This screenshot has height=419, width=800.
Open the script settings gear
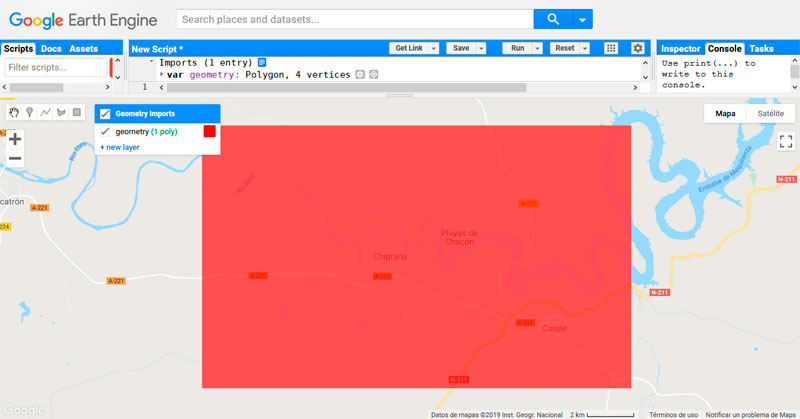coord(638,48)
